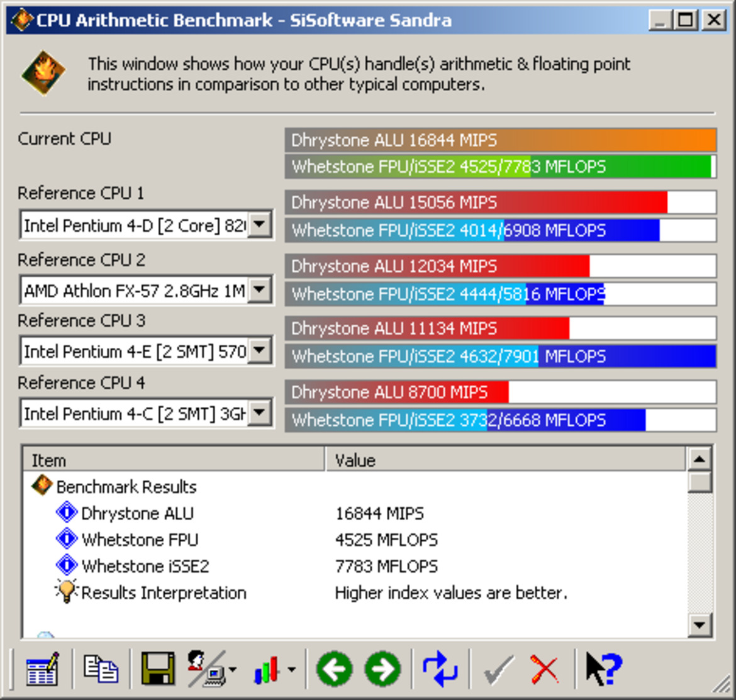Save results using the floppy disk icon
The image size is (736, 700).
(158, 669)
